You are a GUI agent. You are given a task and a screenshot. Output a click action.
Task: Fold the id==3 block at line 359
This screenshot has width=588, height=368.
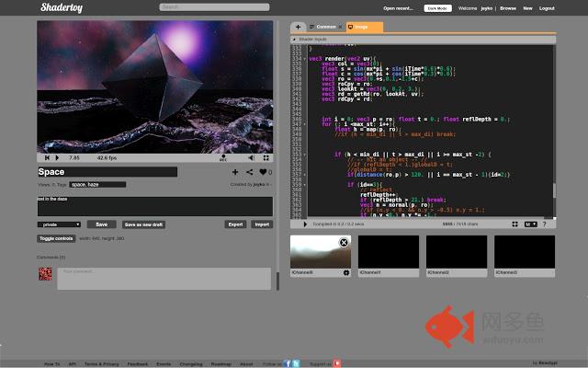pyautogui.click(x=305, y=185)
